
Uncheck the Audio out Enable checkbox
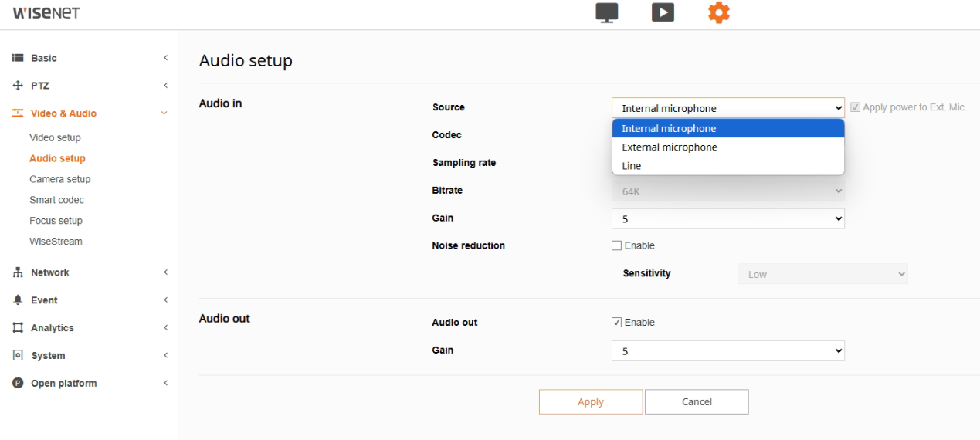(616, 323)
